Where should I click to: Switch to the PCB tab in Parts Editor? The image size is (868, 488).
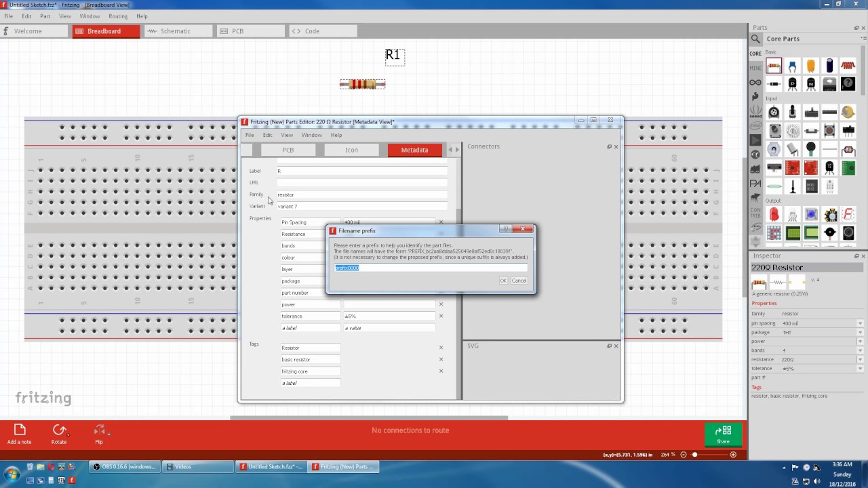pyautogui.click(x=288, y=150)
